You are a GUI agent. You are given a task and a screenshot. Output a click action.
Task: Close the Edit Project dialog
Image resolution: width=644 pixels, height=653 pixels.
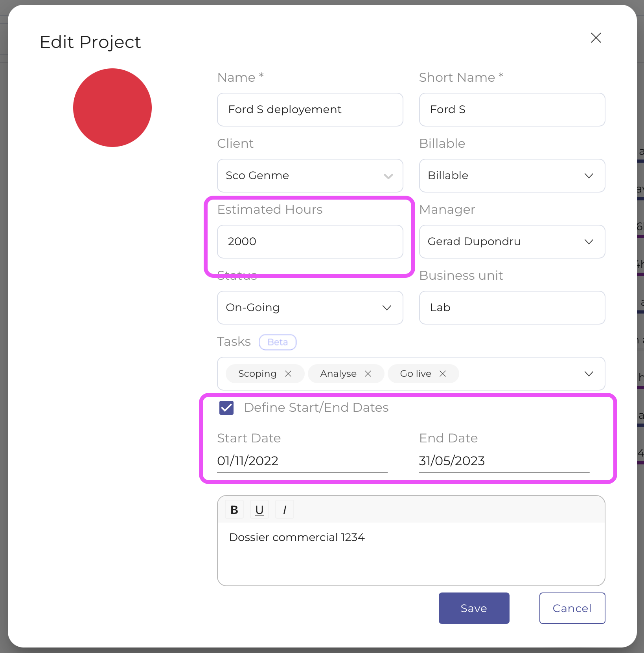(x=596, y=38)
